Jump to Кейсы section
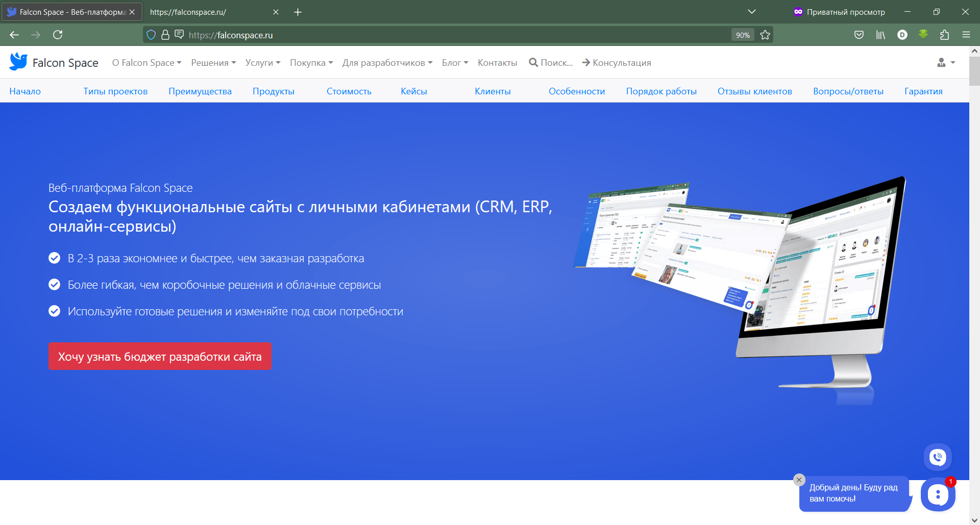Viewport: 980px width, 525px height. click(414, 91)
